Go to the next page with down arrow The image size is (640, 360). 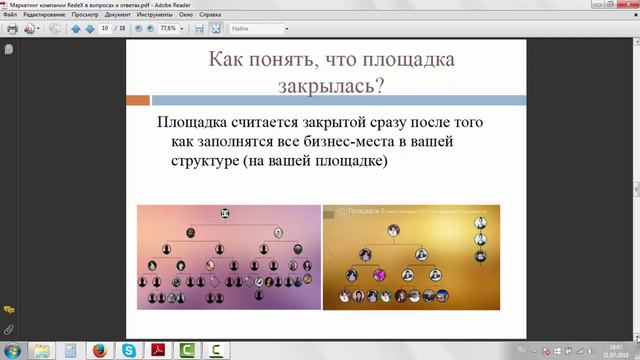coord(90,29)
